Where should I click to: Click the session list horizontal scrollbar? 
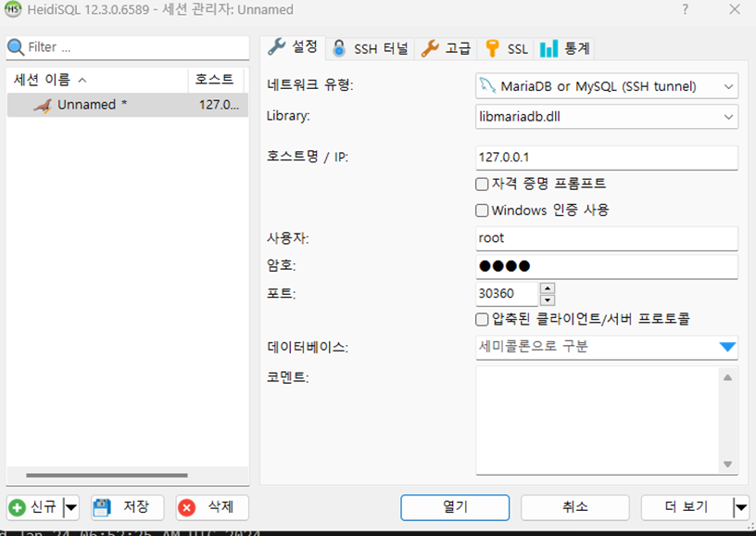pos(107,475)
